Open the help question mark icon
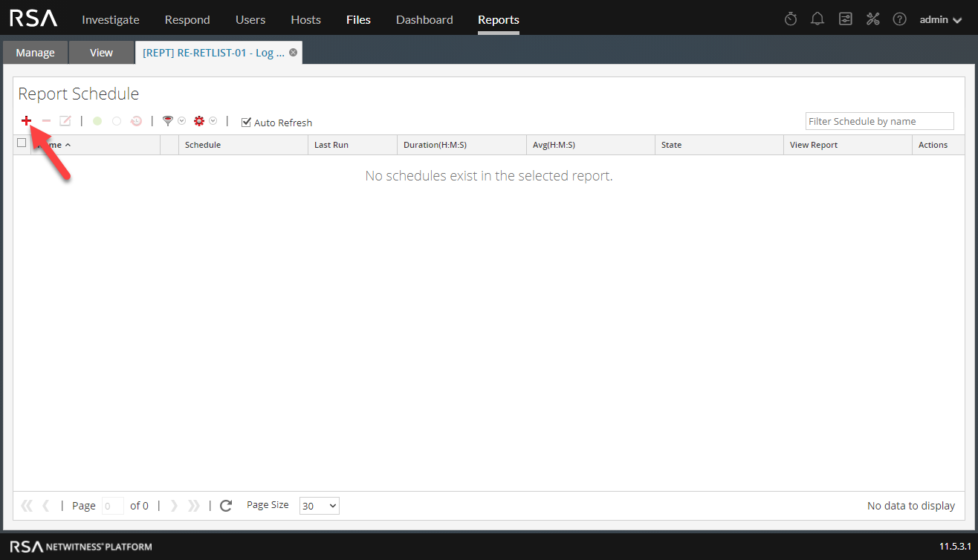The width and height of the screenshot is (978, 560). (x=899, y=19)
